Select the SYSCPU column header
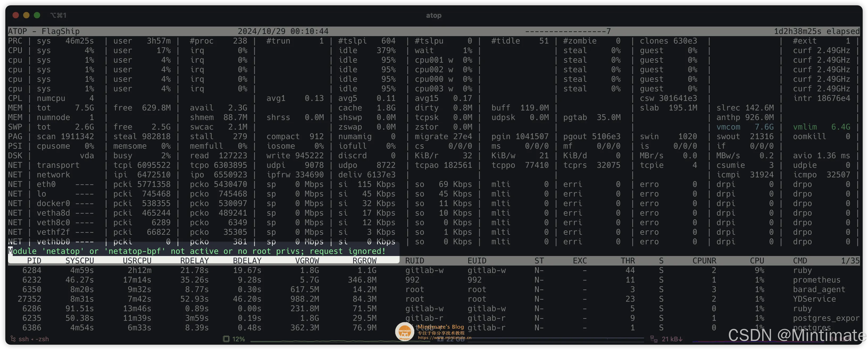The width and height of the screenshot is (868, 350). click(x=80, y=261)
